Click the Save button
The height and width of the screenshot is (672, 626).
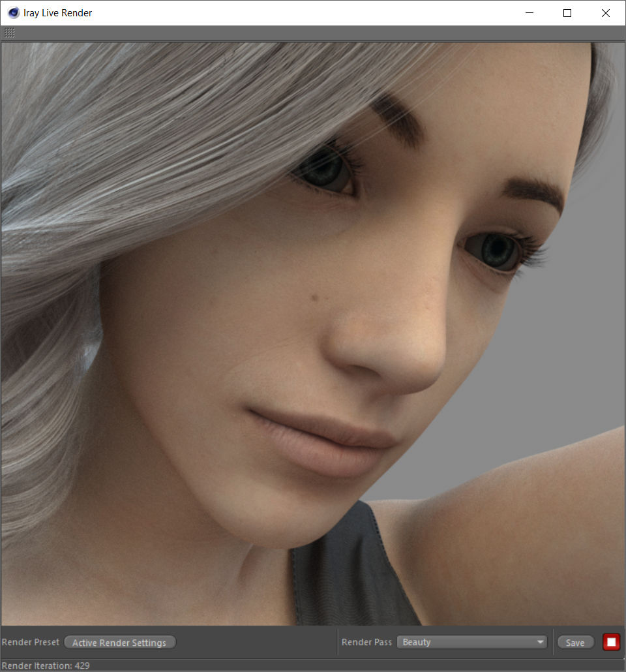click(x=575, y=643)
